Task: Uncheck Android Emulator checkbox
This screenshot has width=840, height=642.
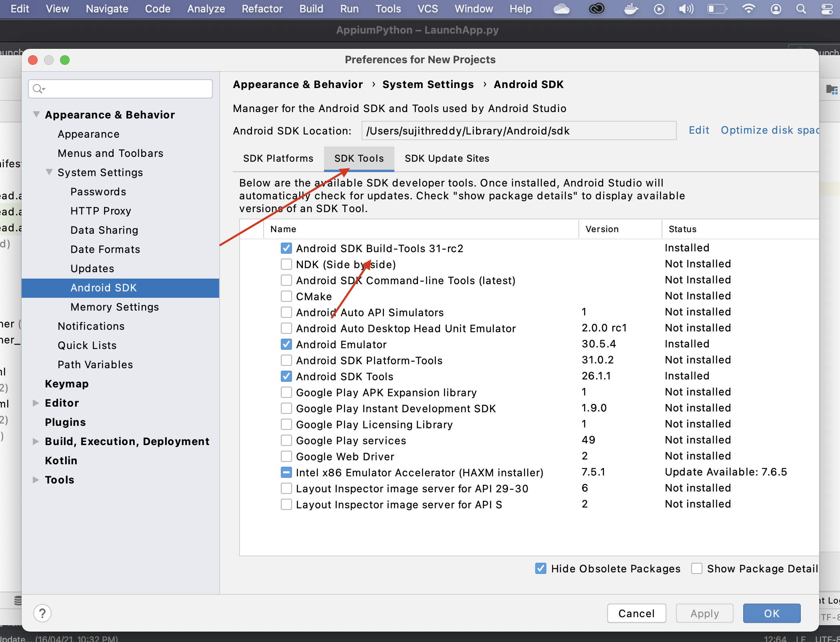Action: pyautogui.click(x=286, y=344)
